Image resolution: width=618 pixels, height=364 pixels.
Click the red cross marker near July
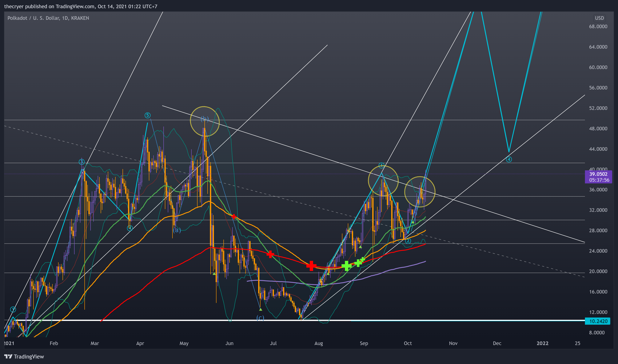pos(270,254)
